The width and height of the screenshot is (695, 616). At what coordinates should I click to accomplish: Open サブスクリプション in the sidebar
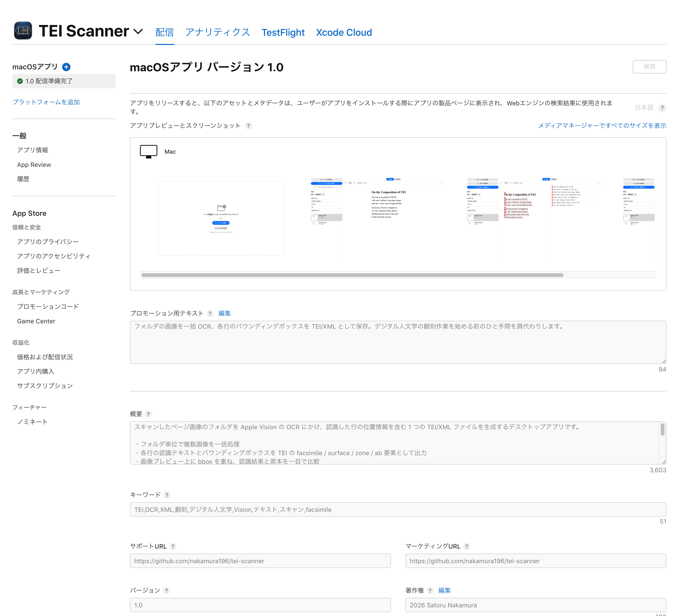tap(45, 386)
